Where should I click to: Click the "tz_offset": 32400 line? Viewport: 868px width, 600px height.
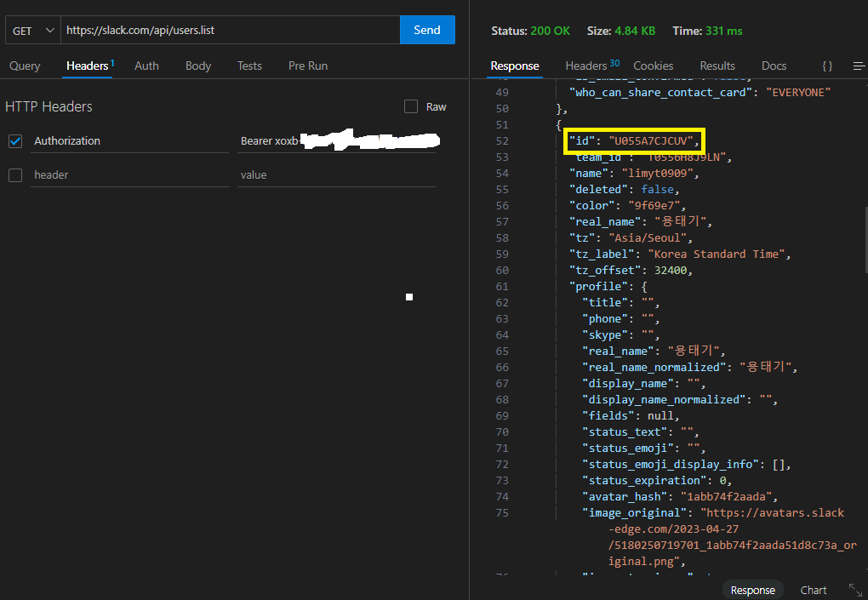pos(631,270)
